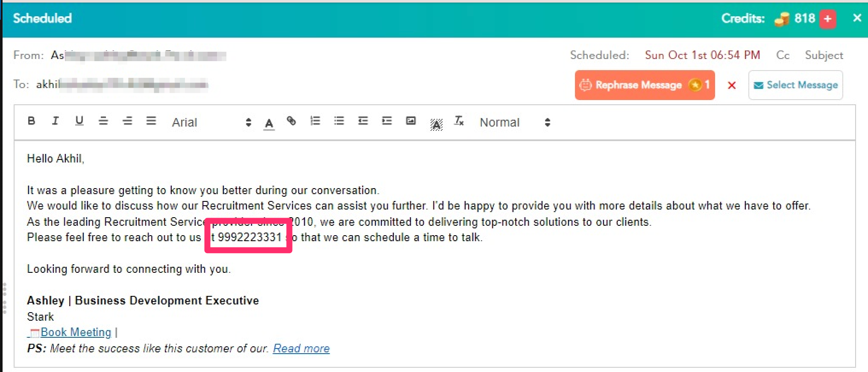Image resolution: width=868 pixels, height=372 pixels.
Task: Clear text formatting
Action: click(459, 121)
